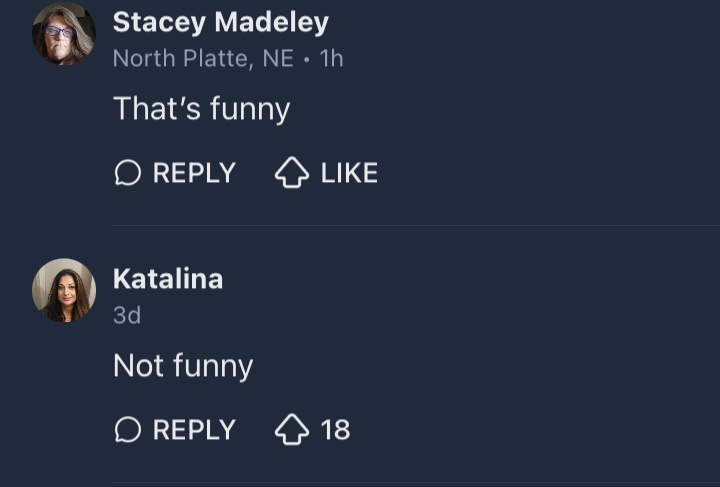Open Stacey Madeley's profile picture

(64, 34)
